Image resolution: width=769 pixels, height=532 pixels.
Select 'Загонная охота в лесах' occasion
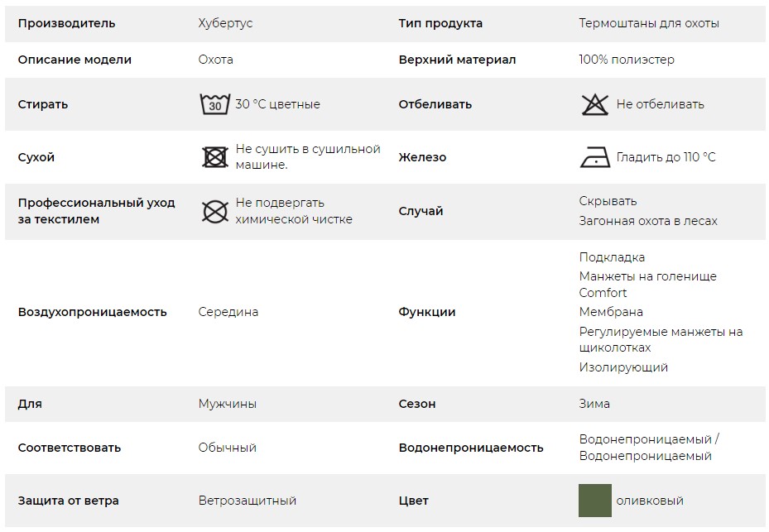[648, 221]
